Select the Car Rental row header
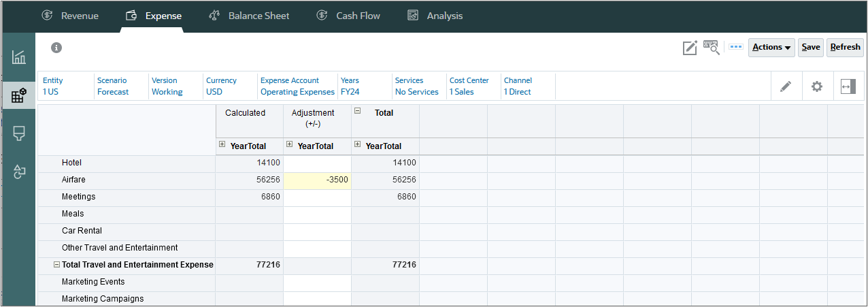868x307 pixels. [127, 231]
